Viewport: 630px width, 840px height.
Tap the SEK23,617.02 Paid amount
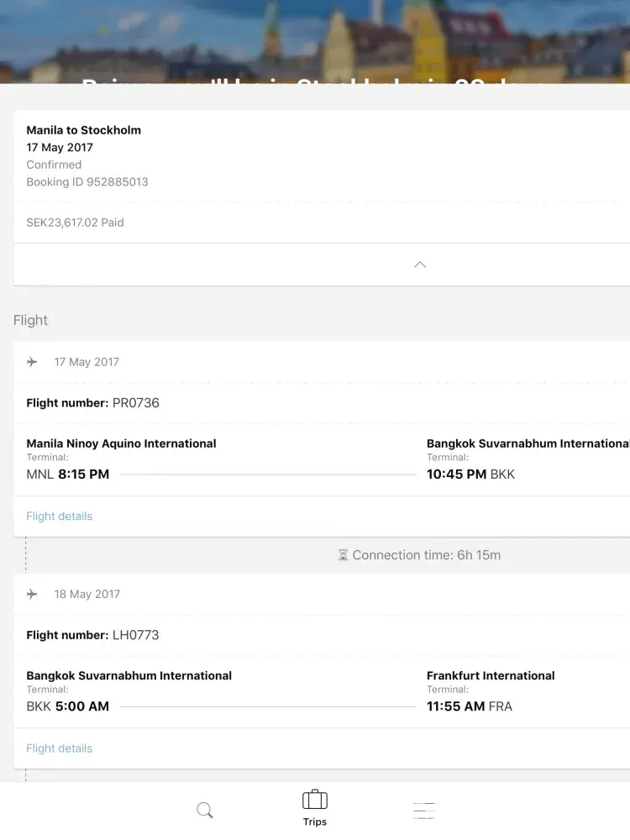76,223
